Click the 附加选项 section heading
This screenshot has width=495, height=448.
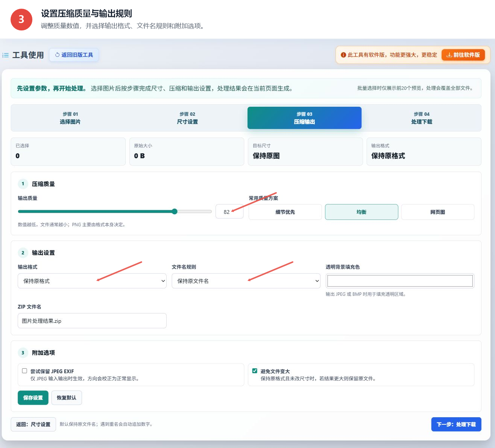click(43, 353)
